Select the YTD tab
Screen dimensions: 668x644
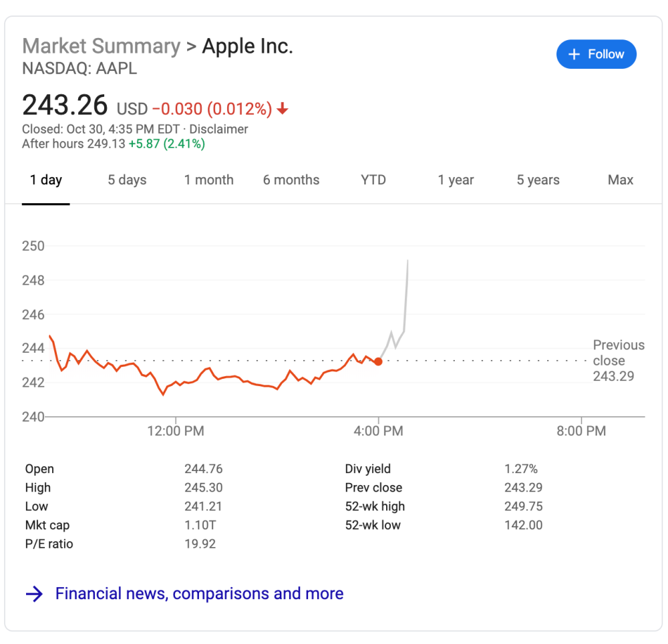(373, 180)
